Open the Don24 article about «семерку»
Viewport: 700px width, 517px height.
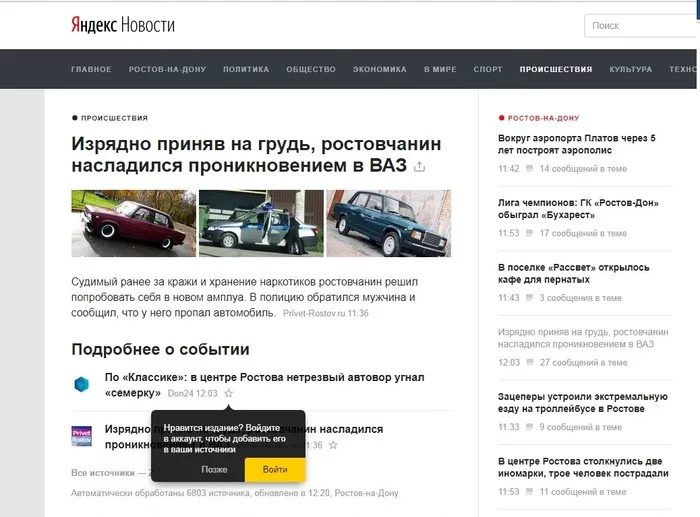[264, 385]
